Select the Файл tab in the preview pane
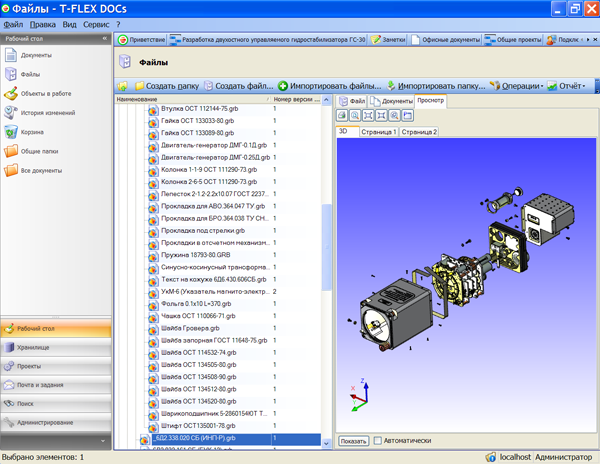Image resolution: width=600 pixels, height=464 pixels. click(x=352, y=101)
